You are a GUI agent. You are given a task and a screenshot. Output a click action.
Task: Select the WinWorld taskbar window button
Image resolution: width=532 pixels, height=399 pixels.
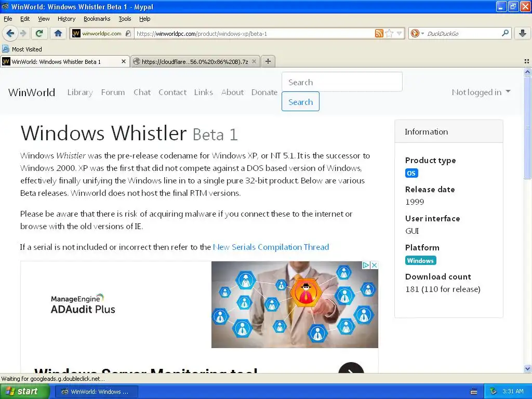click(96, 392)
